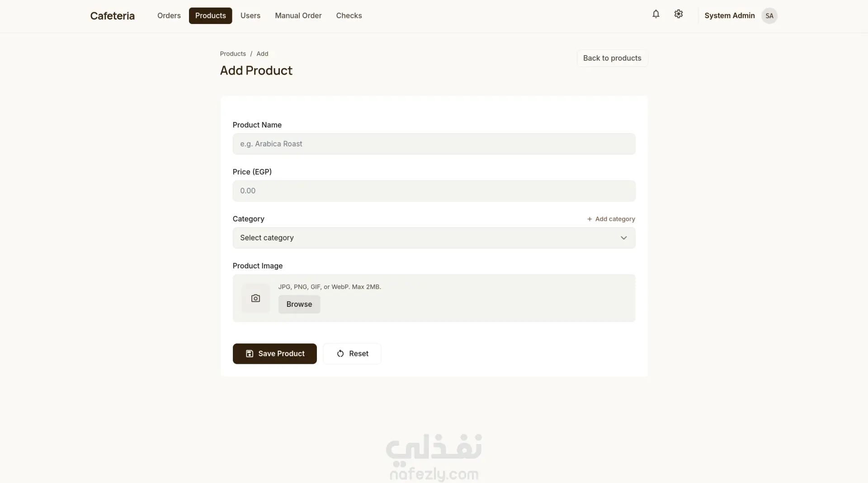Focus the Price (EGP) input field

point(434,191)
